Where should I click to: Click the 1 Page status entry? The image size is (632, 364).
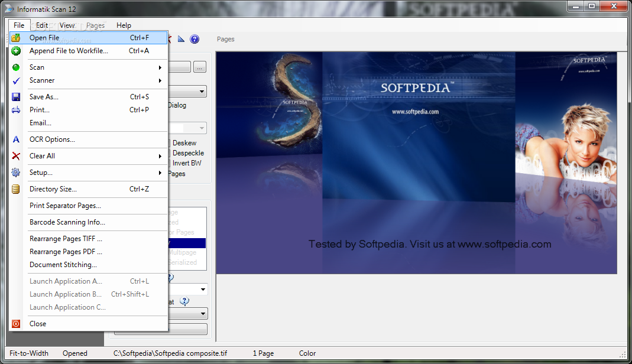click(263, 353)
